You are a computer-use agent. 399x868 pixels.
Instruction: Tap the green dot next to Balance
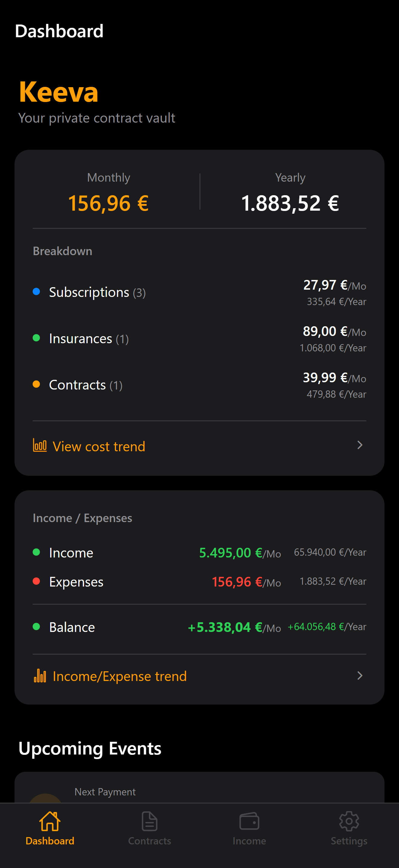(36, 626)
